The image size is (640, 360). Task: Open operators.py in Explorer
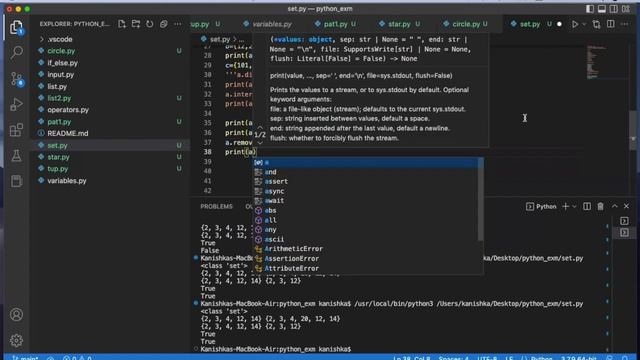click(110, 110)
